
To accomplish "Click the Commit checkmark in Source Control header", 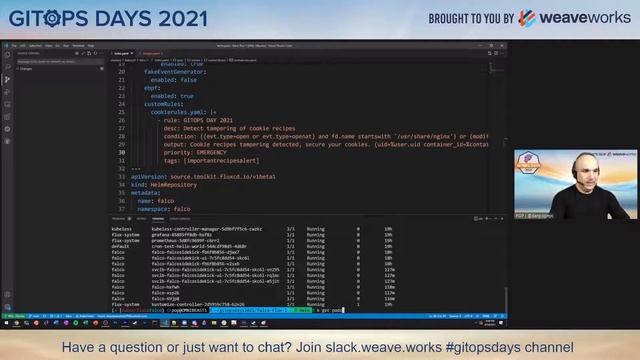I will point(83,53).
